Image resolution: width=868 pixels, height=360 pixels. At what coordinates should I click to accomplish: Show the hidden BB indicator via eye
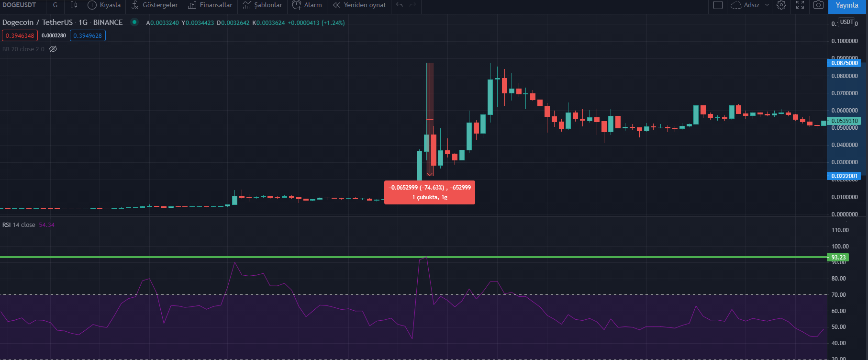[53, 49]
